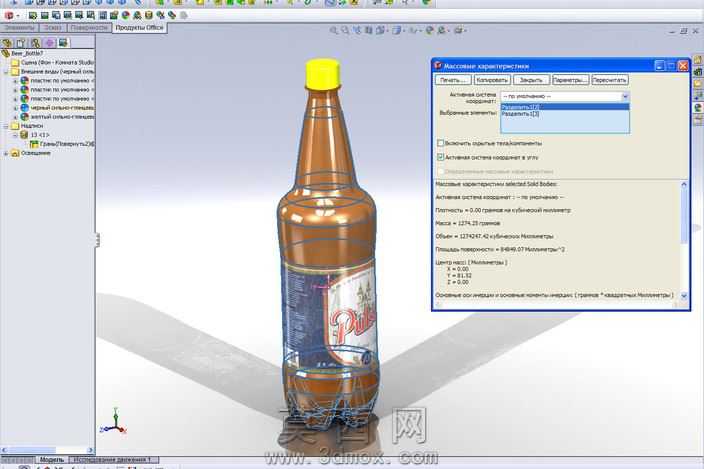Viewport: 704px width, 469px height.
Task: Select the Beer_Bottle root tree icon
Action: click(x=6, y=53)
